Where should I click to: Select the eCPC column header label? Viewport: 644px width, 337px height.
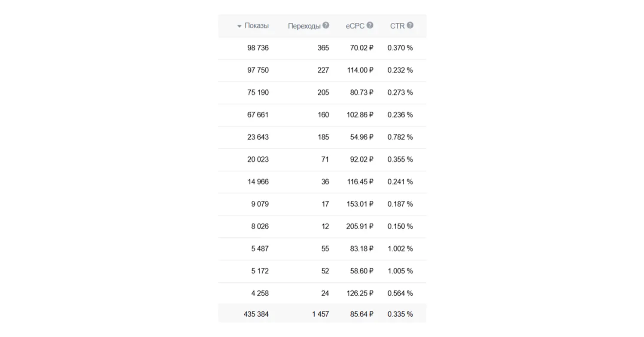[x=355, y=26]
